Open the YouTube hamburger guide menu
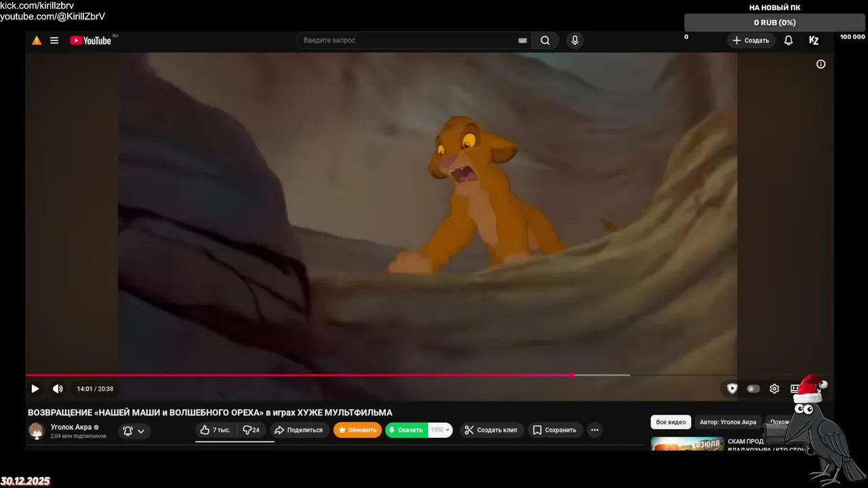This screenshot has height=488, width=868. 54,41
